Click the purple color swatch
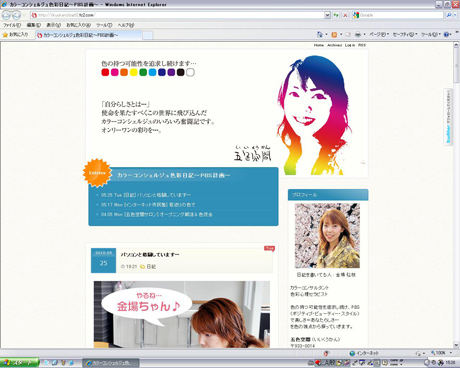Viewport: 460px width, 368px height. click(x=171, y=72)
